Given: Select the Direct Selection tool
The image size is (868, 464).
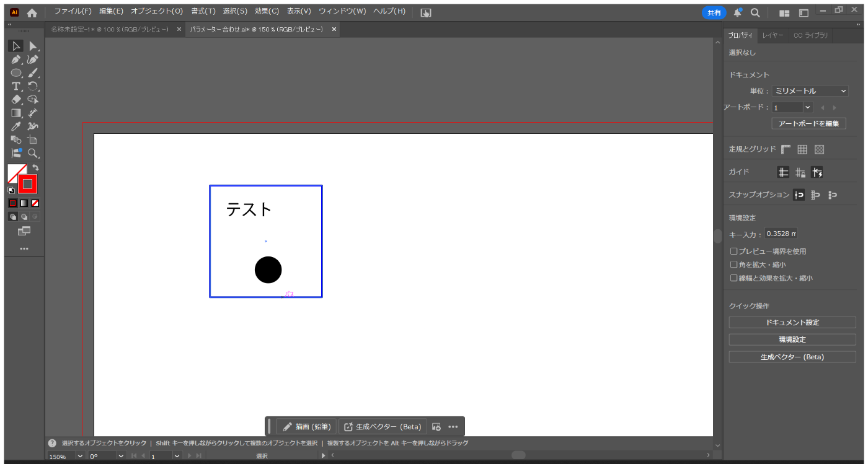Looking at the screenshot, I should (33, 46).
